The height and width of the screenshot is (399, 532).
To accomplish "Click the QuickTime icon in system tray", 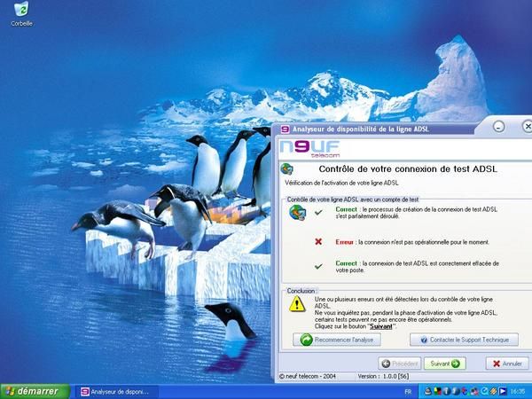I will pos(484,392).
